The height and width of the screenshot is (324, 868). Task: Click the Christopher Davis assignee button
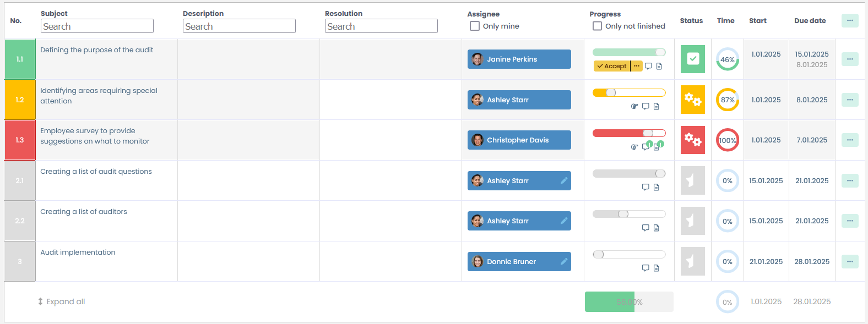pos(519,140)
